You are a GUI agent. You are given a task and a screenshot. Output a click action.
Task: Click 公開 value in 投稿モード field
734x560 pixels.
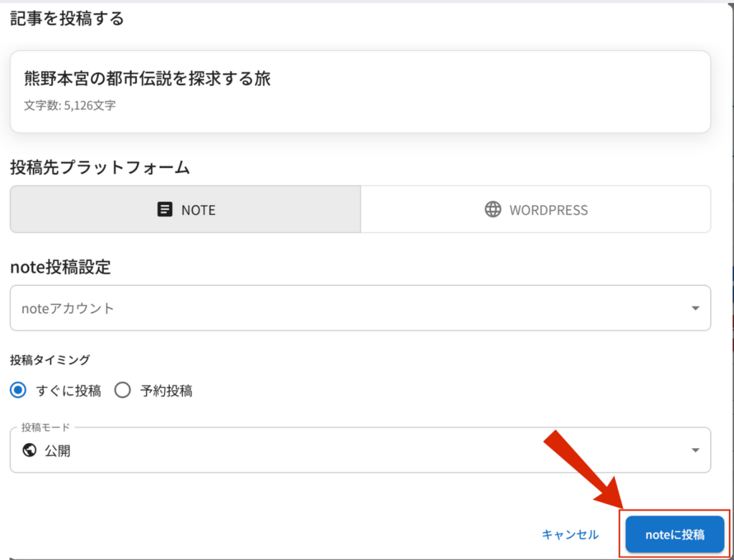[x=57, y=451]
